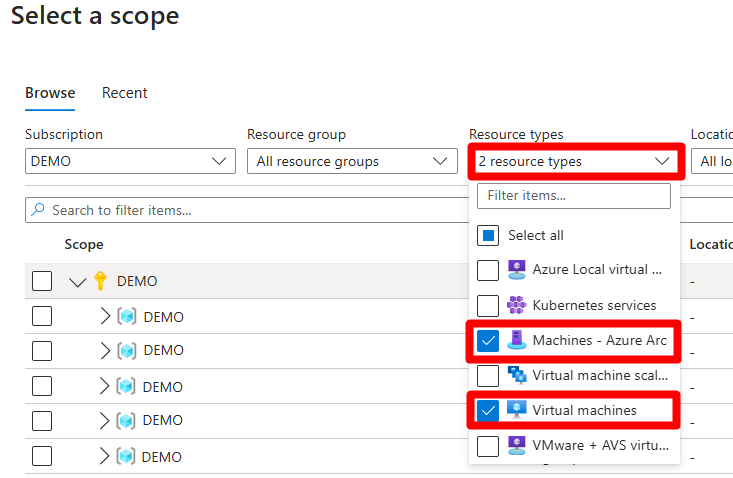Switch to the Recent tab

(x=125, y=93)
